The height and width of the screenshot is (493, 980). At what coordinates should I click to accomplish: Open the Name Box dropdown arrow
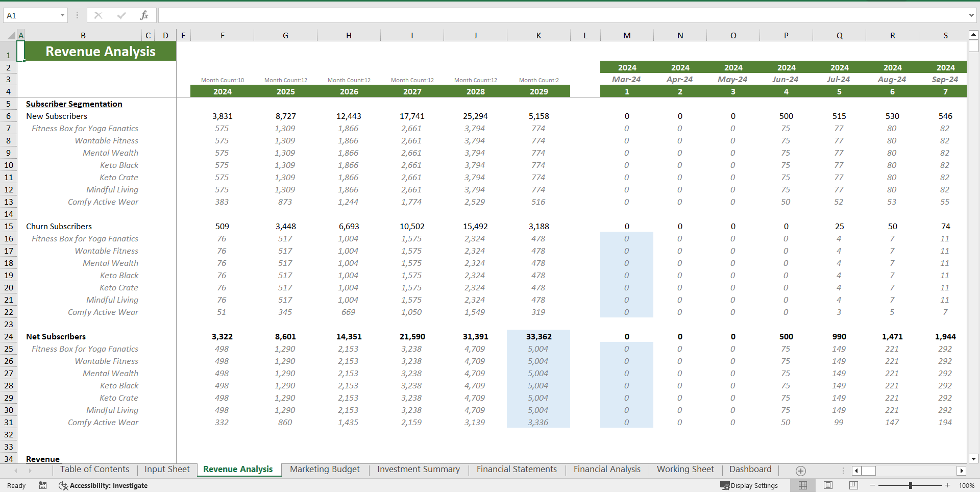62,15
